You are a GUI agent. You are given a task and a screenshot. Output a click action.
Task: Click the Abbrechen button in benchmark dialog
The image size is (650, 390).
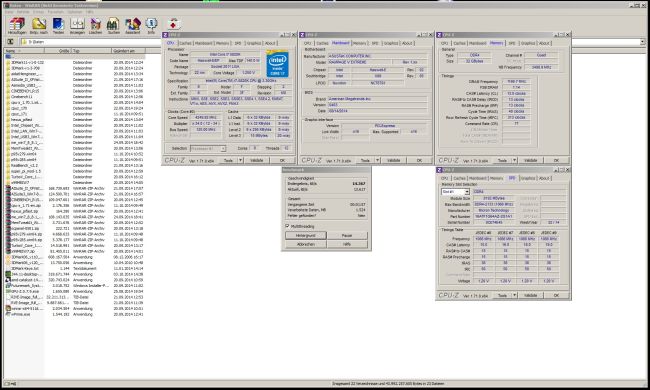[306, 245]
